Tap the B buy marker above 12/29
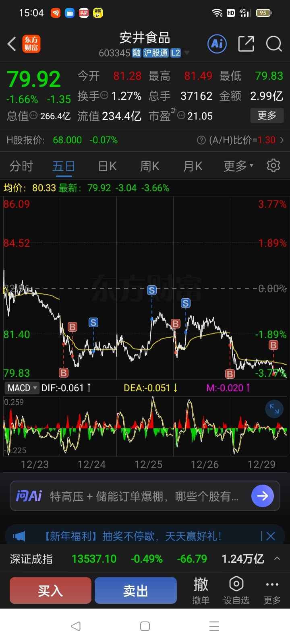The width and height of the screenshot is (290, 644). tap(273, 345)
